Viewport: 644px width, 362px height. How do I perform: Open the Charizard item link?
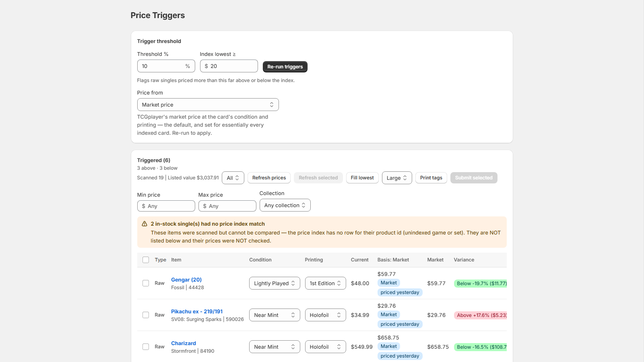point(184,343)
